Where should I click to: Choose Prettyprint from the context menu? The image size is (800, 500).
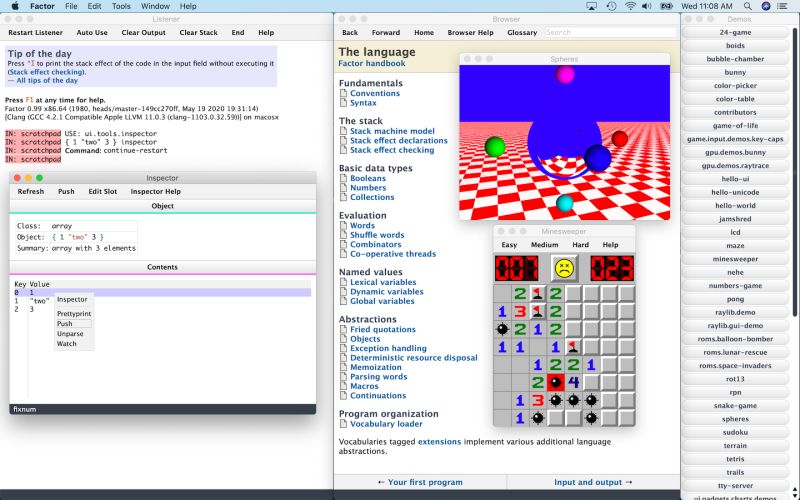point(74,314)
